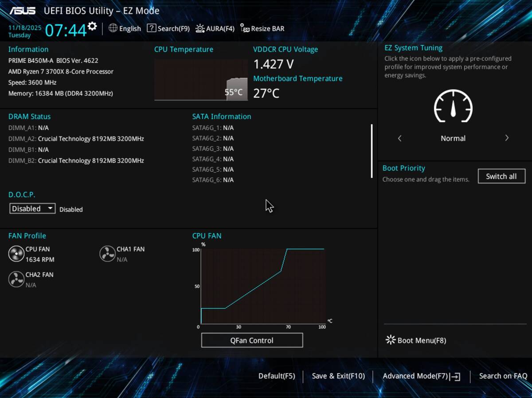Click the CPU temperature graph
This screenshot has width=532, height=398.
click(201, 80)
